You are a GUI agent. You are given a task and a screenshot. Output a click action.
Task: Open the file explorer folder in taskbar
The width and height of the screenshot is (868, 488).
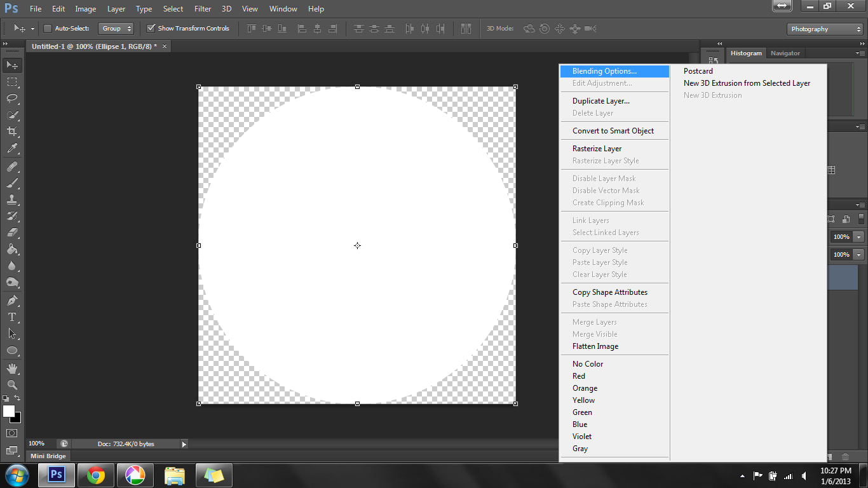(x=174, y=475)
